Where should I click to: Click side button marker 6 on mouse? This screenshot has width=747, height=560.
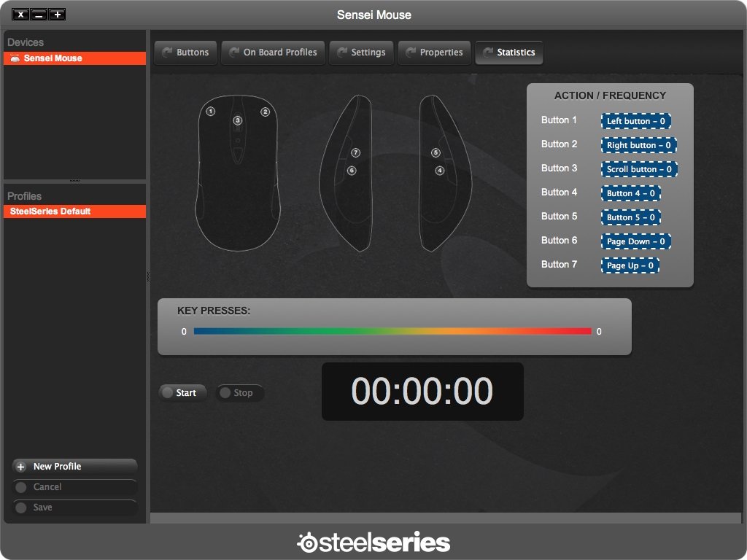(352, 171)
